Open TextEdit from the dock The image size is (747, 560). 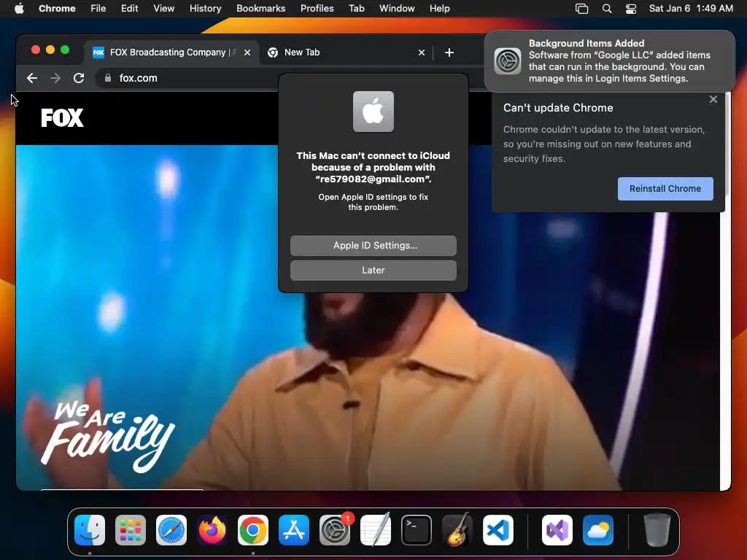tap(376, 529)
